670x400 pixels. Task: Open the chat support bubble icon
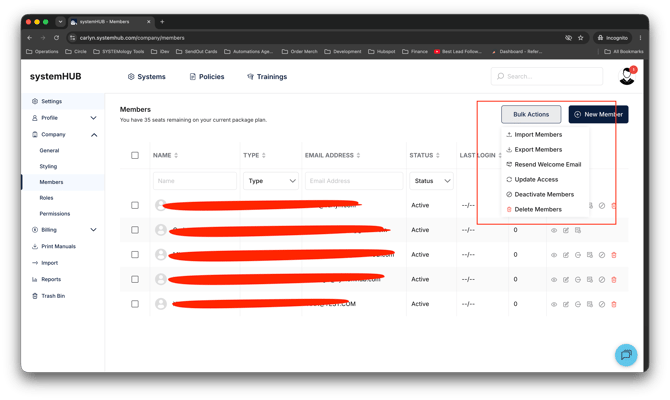pyautogui.click(x=626, y=355)
